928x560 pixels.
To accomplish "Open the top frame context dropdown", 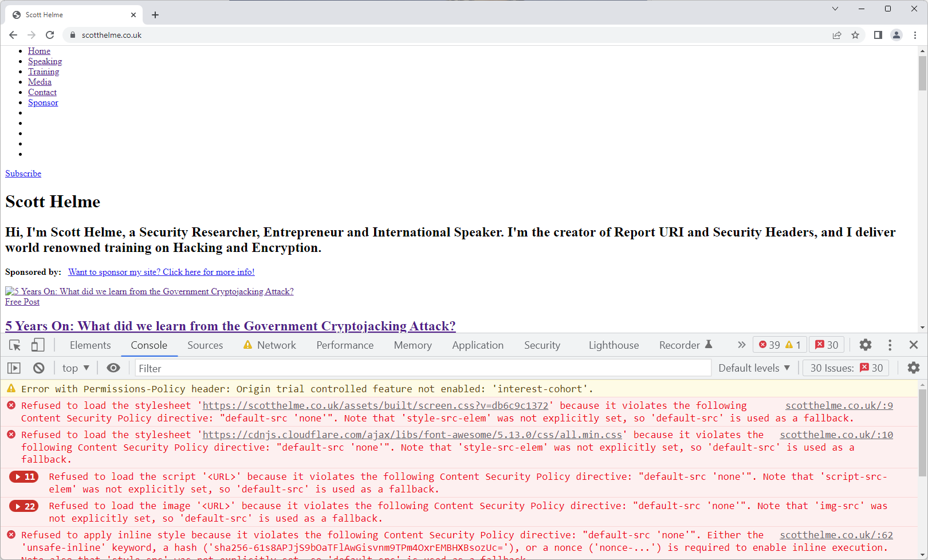I will [75, 368].
